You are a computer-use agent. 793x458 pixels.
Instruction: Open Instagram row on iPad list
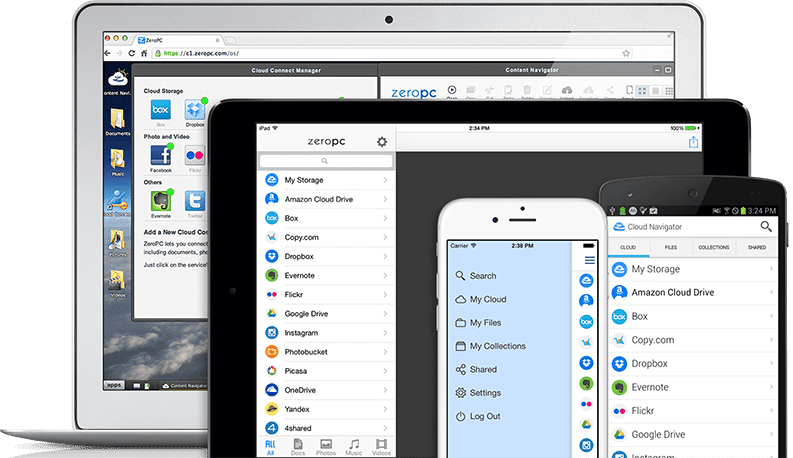click(x=326, y=333)
